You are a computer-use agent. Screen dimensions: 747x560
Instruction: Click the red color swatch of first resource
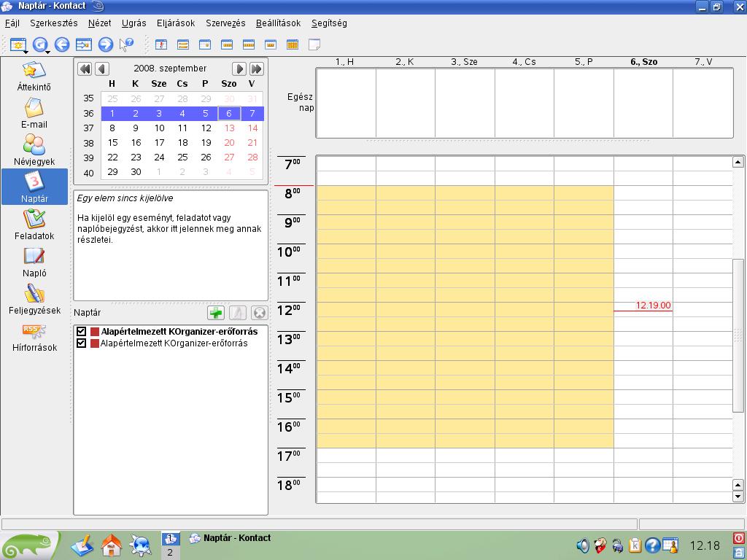click(94, 332)
